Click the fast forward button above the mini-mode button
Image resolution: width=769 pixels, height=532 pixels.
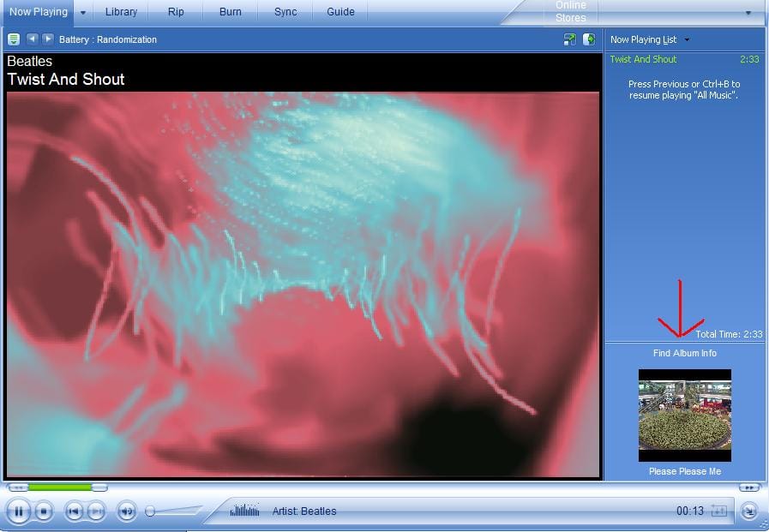click(749, 487)
